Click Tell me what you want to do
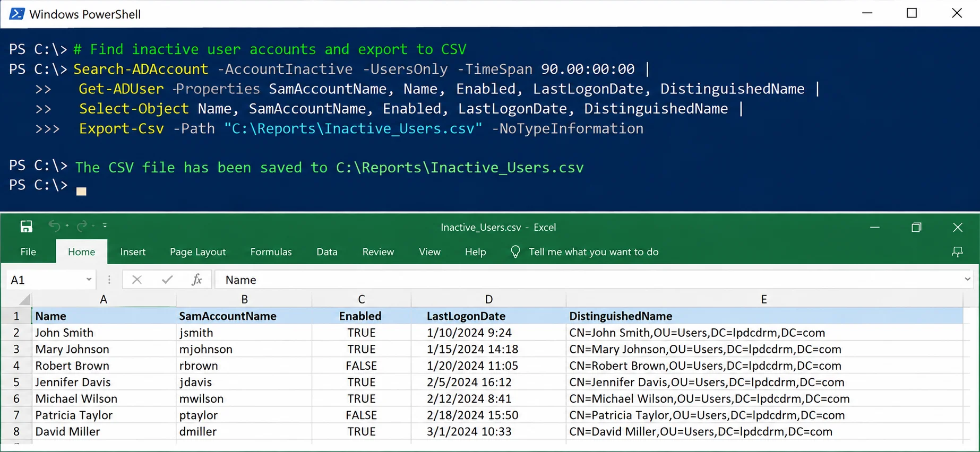Screen dimensions: 980x452 (x=594, y=252)
